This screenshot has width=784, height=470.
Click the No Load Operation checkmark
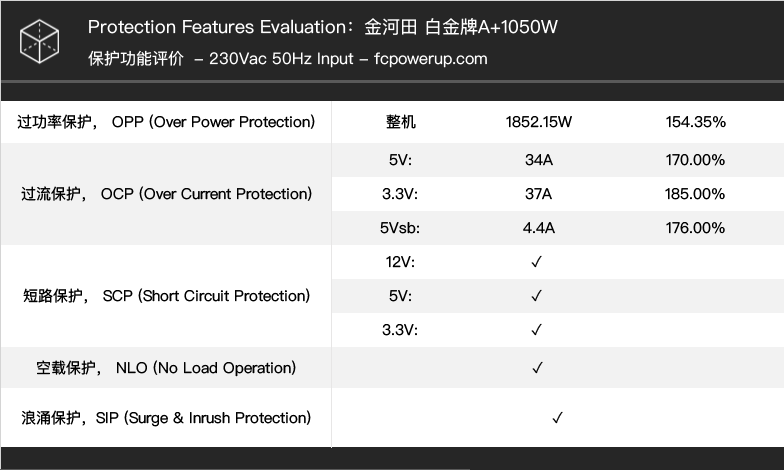[538, 368]
